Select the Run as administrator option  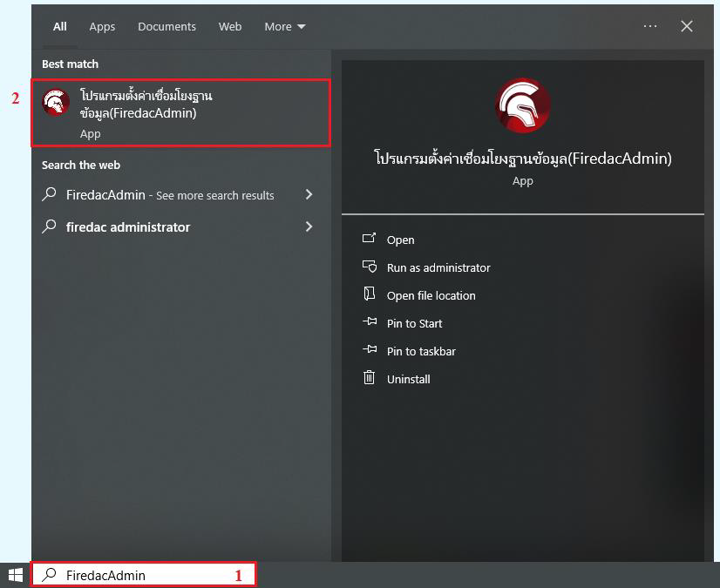pos(438,267)
